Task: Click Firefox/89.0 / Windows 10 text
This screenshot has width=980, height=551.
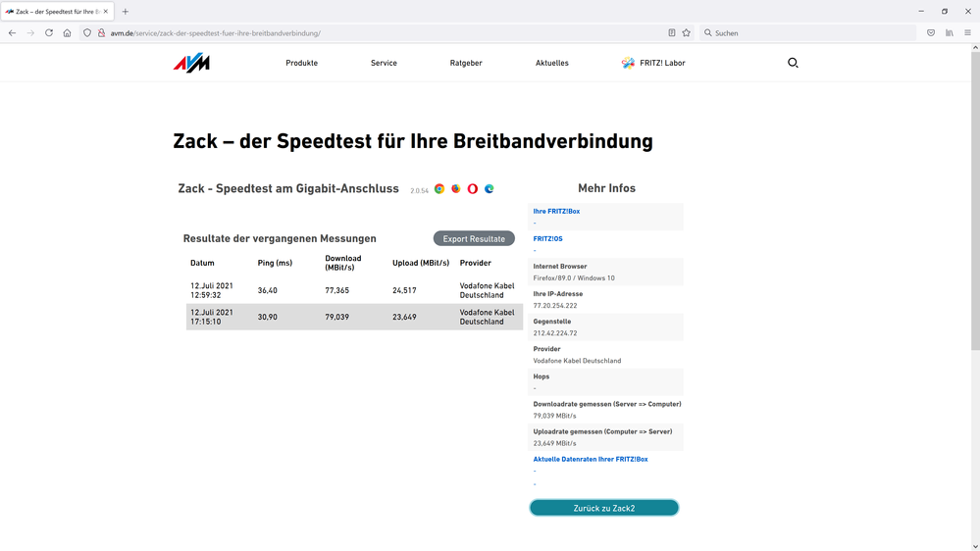Action: tap(574, 278)
